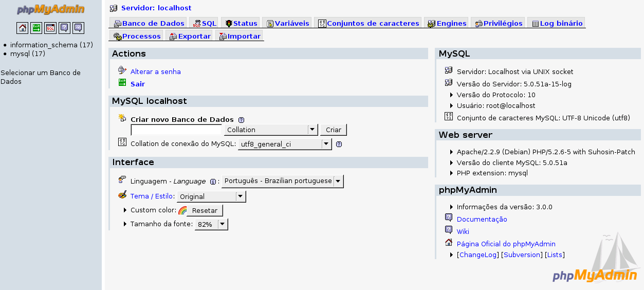
Task: Click the server icon beside Servidor: Localhost via UNIX socket
Action: (x=449, y=70)
